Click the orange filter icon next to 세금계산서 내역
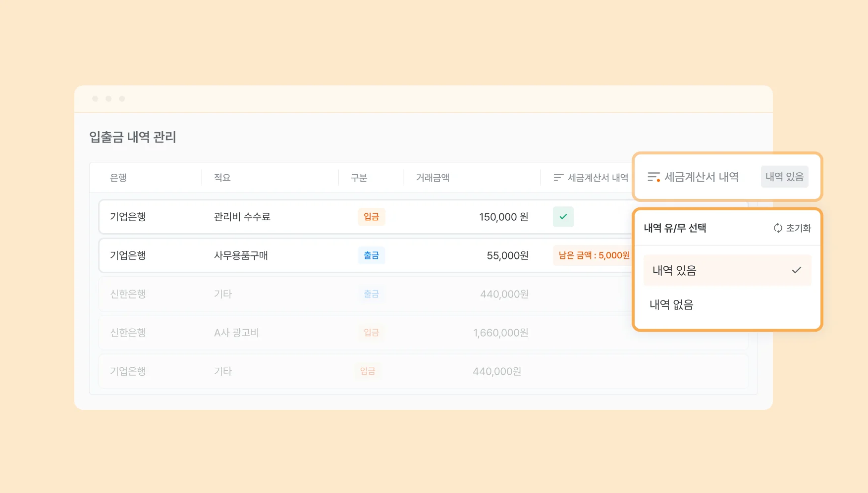This screenshot has height=493, width=868. click(x=653, y=176)
